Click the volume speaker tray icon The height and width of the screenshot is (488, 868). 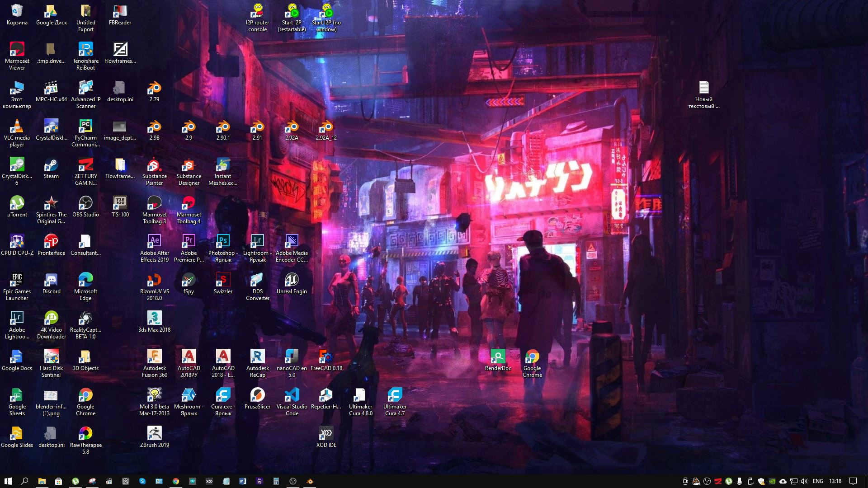(804, 481)
